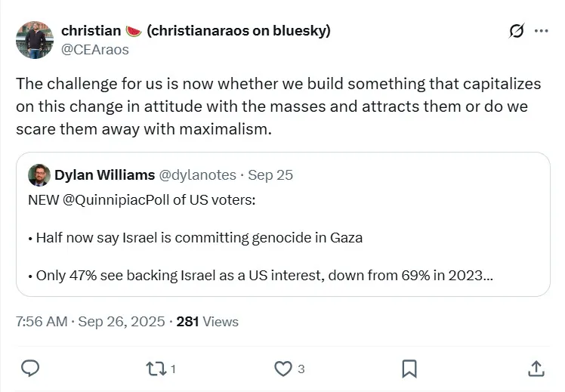
Task: Click the Grok icon beside the tweet header
Action: pyautogui.click(x=517, y=31)
